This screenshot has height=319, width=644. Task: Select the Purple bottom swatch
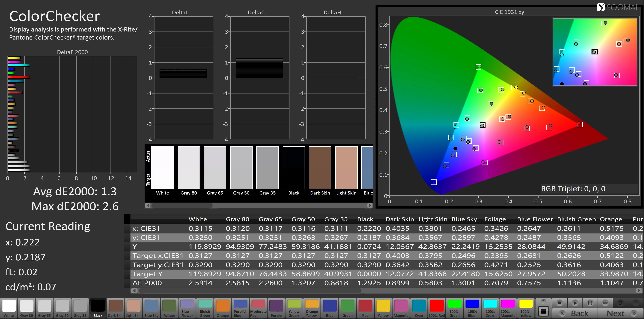coord(276,308)
